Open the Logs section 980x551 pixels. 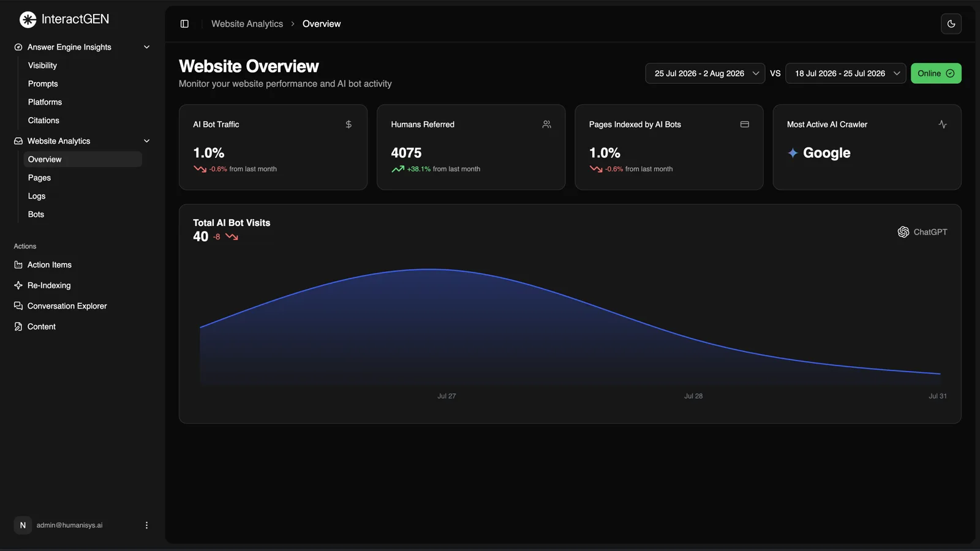pyautogui.click(x=37, y=196)
